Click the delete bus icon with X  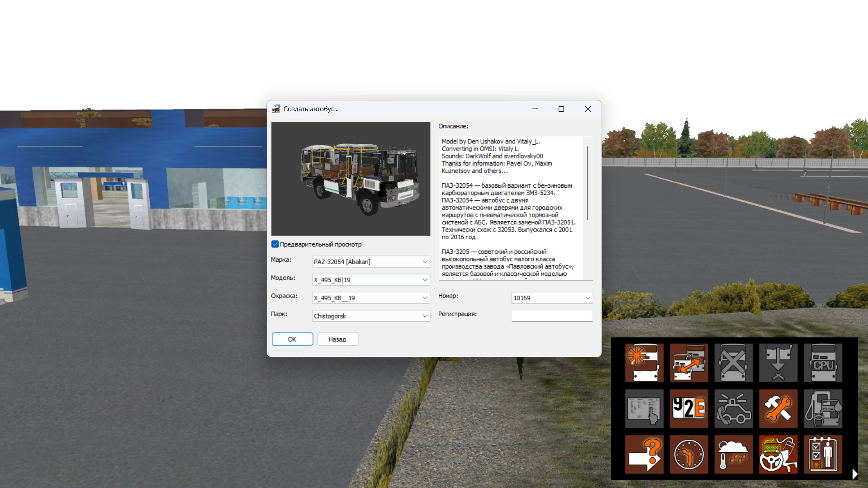tap(734, 363)
